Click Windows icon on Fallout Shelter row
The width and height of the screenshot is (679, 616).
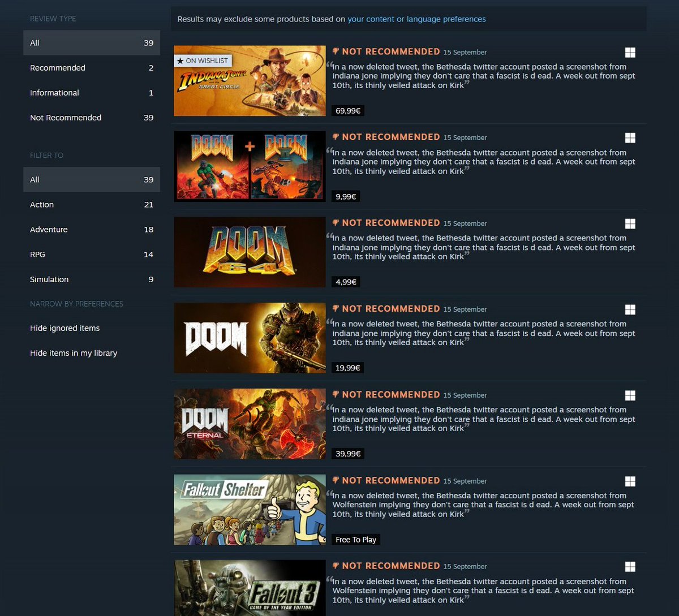pyautogui.click(x=630, y=481)
